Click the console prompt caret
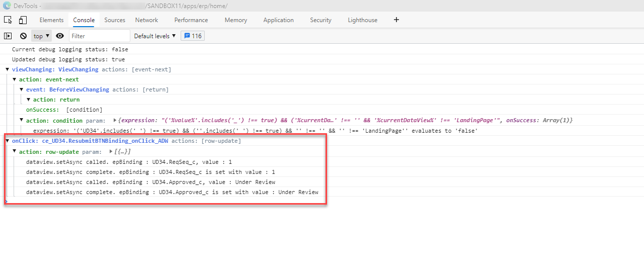 (6, 201)
